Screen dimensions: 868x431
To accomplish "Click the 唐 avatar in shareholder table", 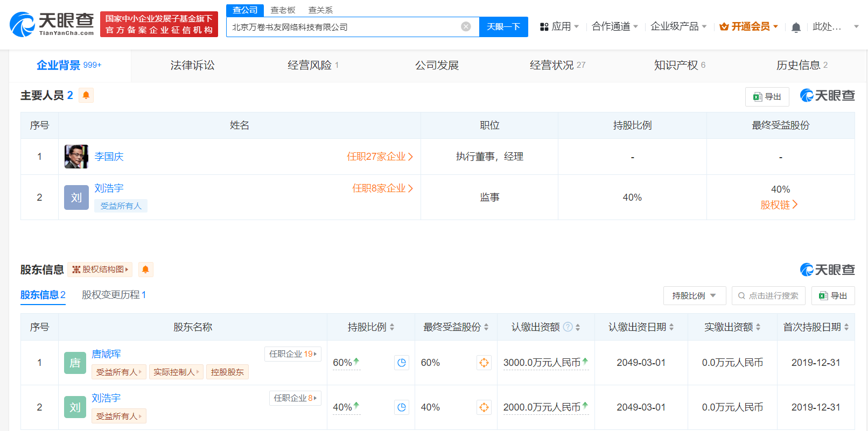I will pyautogui.click(x=75, y=363).
